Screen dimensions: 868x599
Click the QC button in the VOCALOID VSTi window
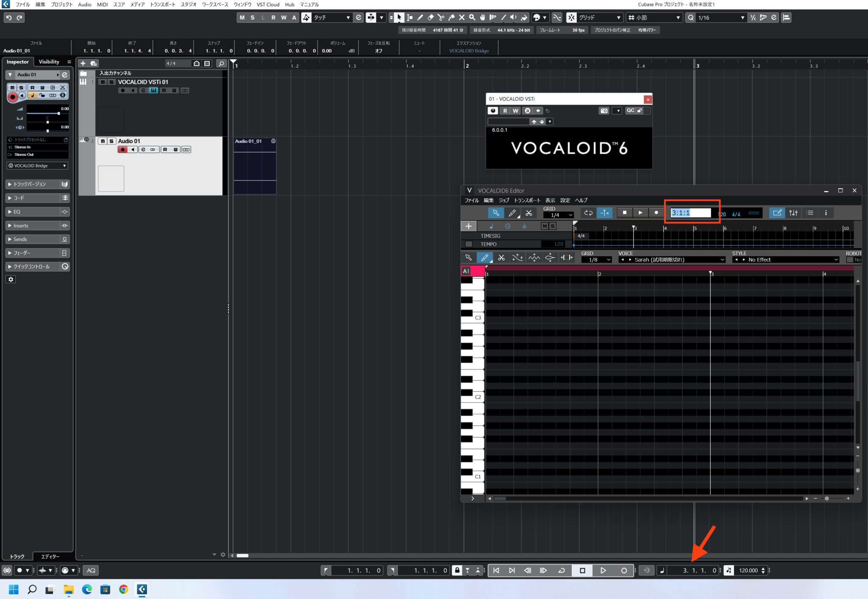click(630, 111)
